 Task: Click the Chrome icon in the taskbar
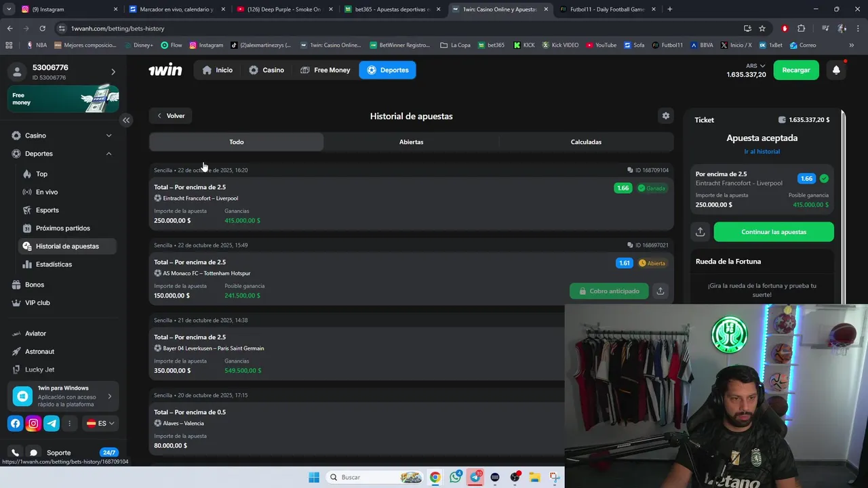click(x=435, y=477)
